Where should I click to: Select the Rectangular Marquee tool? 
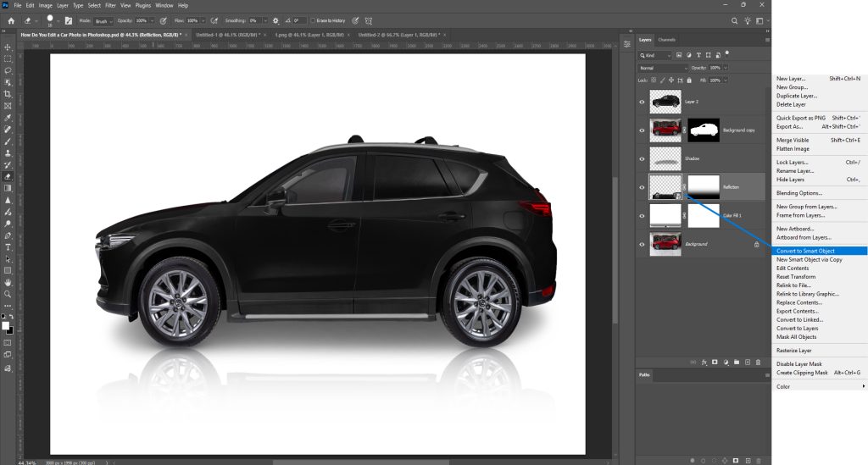8,58
